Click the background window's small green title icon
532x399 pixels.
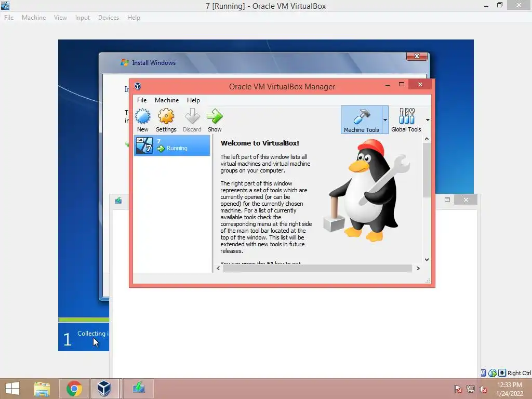click(118, 201)
